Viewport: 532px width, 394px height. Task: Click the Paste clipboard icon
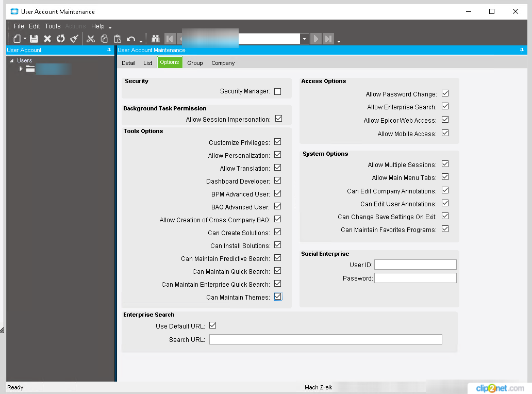click(118, 39)
